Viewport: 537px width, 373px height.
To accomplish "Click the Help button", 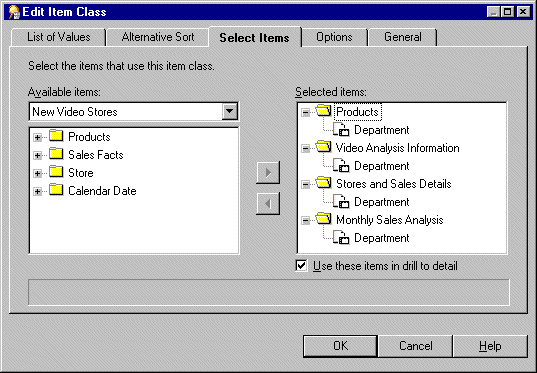I will [x=490, y=346].
